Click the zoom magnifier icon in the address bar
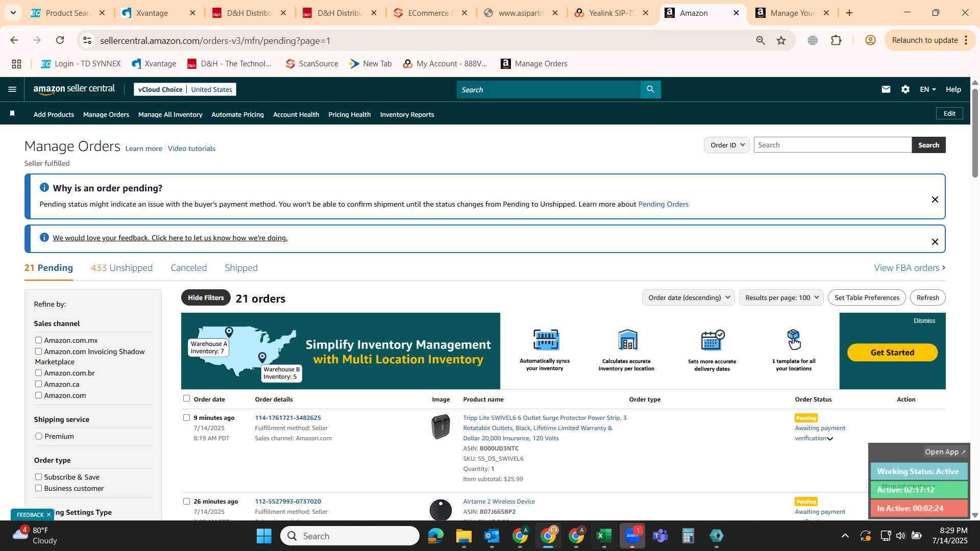The width and height of the screenshot is (980, 551). [x=761, y=40]
